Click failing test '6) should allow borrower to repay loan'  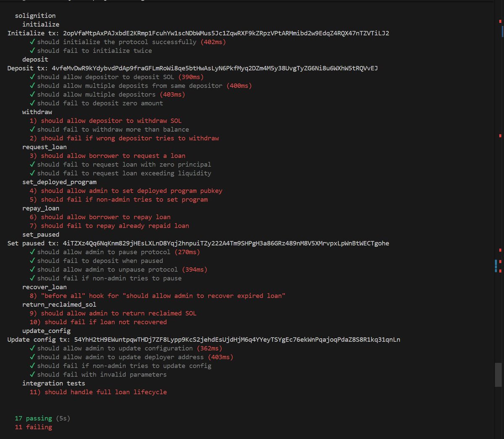[x=100, y=217]
